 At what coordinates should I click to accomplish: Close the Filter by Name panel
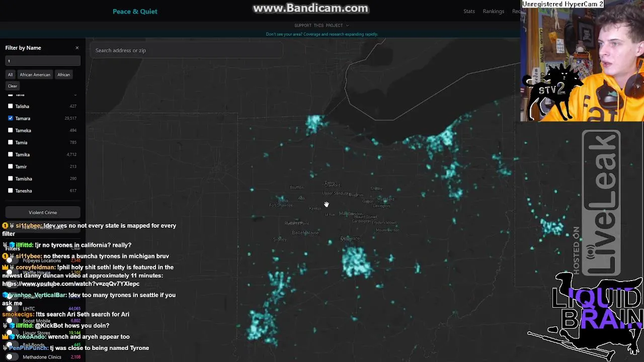tap(77, 48)
